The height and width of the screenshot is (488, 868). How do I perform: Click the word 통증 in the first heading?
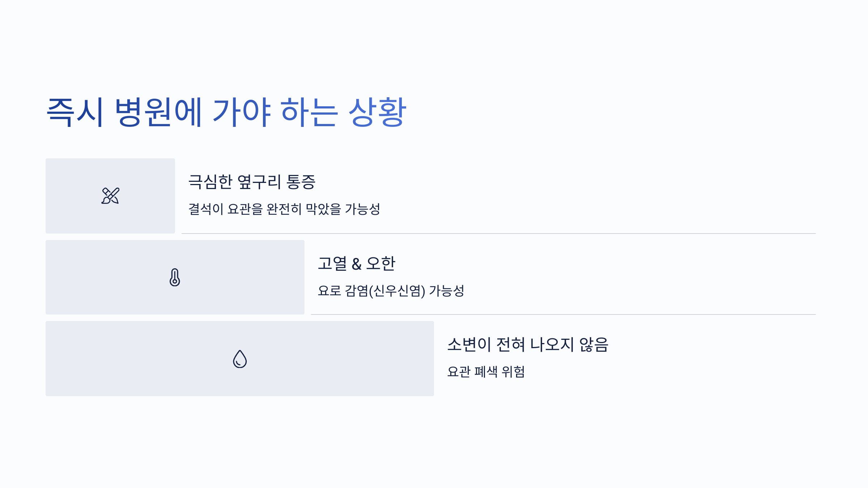[x=301, y=182]
